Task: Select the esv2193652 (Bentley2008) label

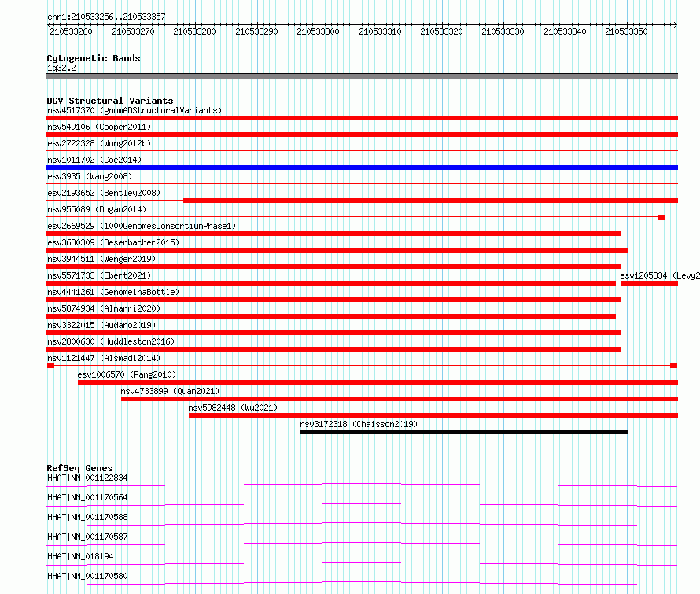Action: [x=104, y=193]
